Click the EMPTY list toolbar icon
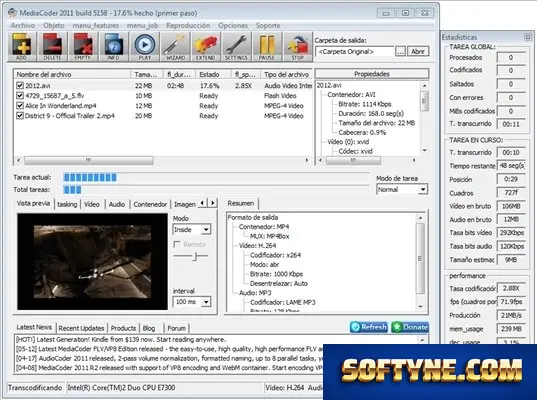This screenshot has height=400, width=537. 83,47
